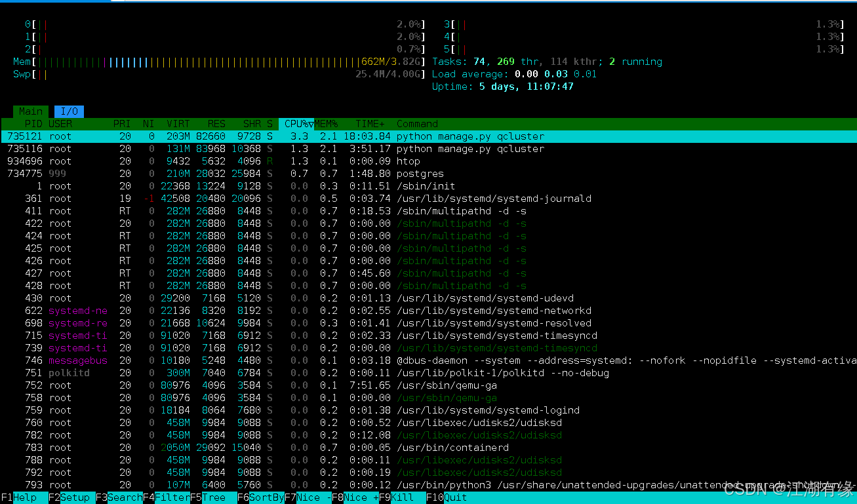Select the systemd-logind process row
Image resolution: width=857 pixels, height=504 pixels.
point(428,410)
